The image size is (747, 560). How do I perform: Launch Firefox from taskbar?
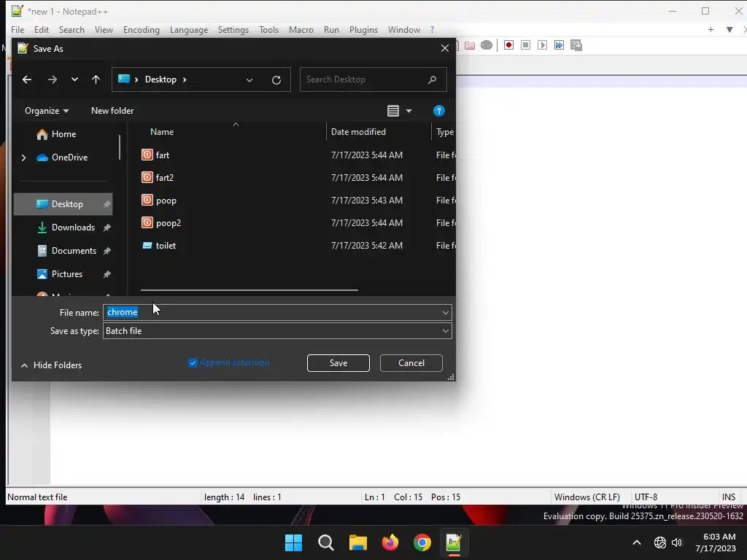[x=390, y=542]
